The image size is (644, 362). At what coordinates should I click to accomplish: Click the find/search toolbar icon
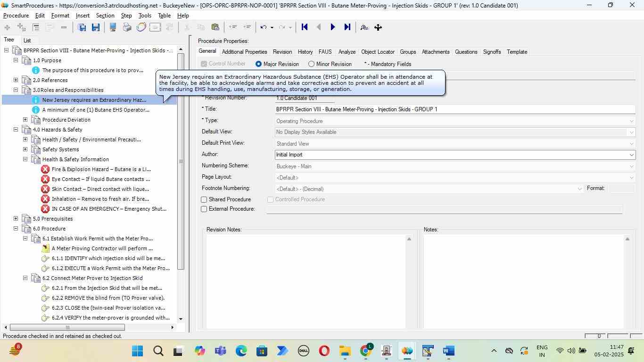click(x=364, y=27)
